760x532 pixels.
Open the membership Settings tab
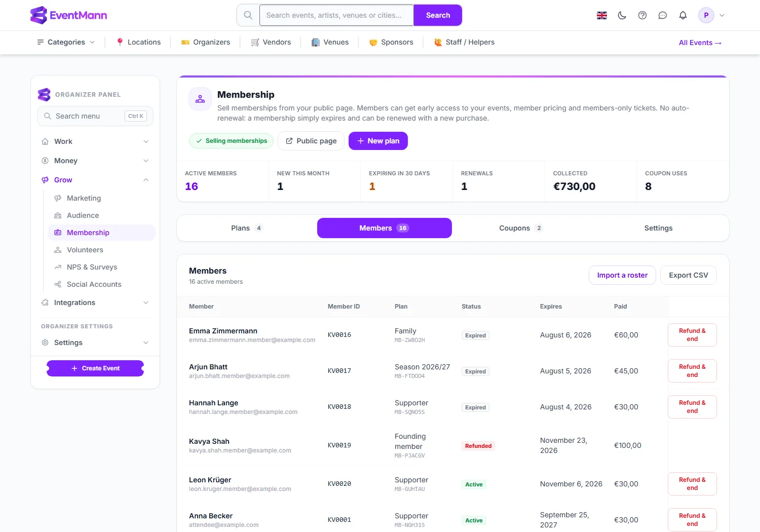658,228
